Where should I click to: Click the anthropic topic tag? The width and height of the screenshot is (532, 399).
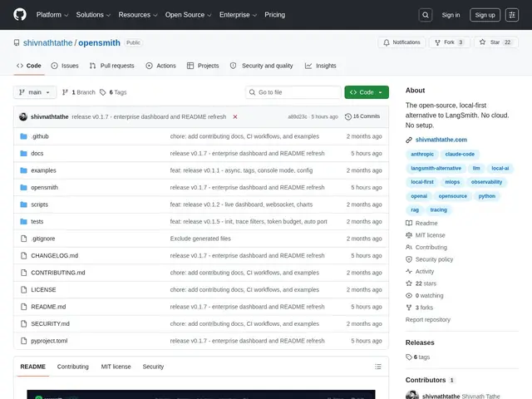pos(422,154)
